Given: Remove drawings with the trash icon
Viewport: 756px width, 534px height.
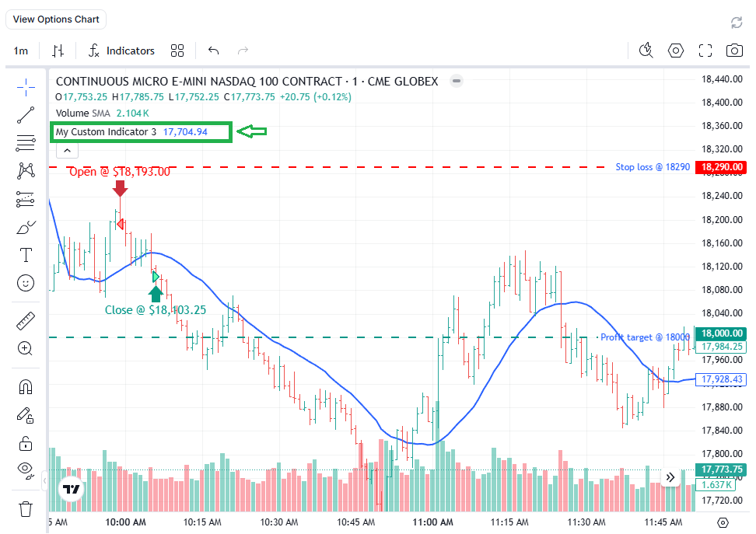Looking at the screenshot, I should point(26,509).
